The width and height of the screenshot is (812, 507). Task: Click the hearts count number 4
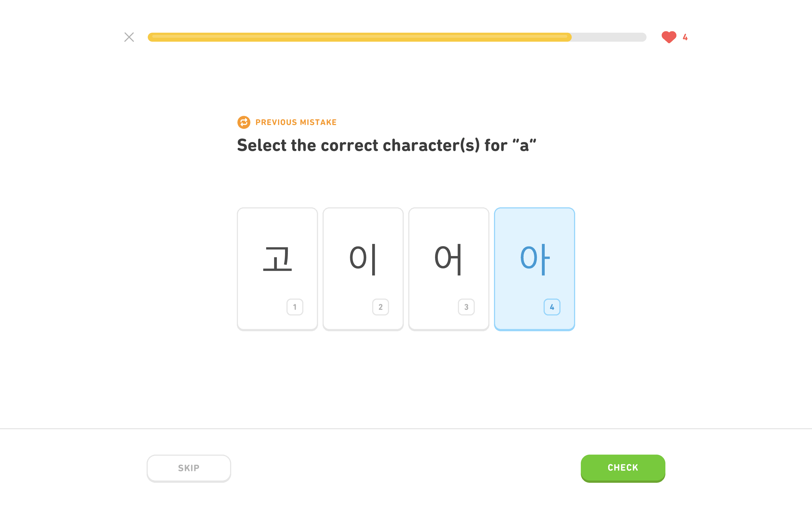(685, 37)
